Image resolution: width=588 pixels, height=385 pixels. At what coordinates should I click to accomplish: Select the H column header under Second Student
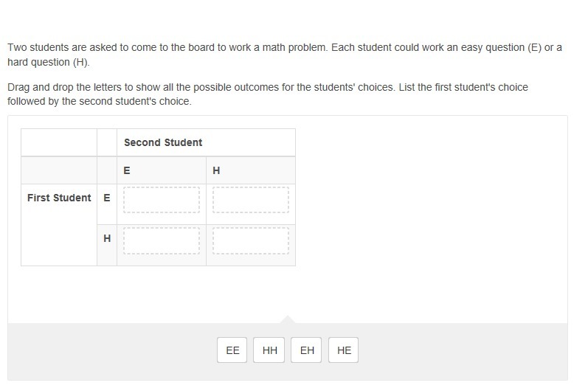(216, 170)
